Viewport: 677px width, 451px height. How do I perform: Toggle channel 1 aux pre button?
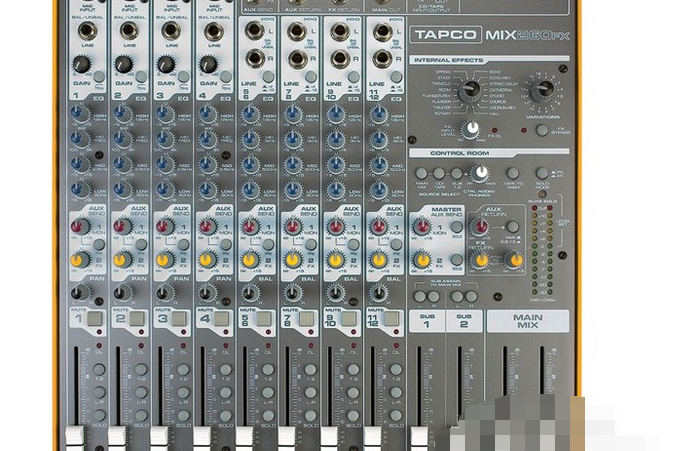tap(99, 245)
